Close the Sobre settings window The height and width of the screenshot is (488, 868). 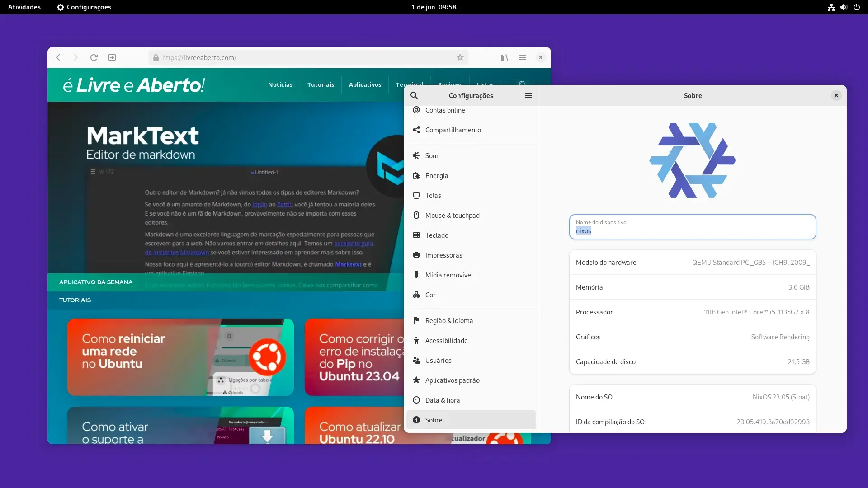click(x=836, y=95)
